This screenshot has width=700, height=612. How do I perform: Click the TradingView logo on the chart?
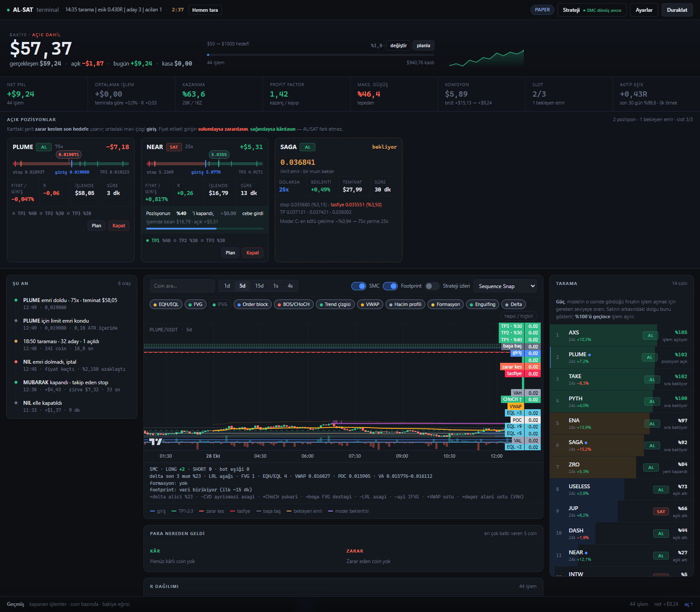(x=155, y=442)
